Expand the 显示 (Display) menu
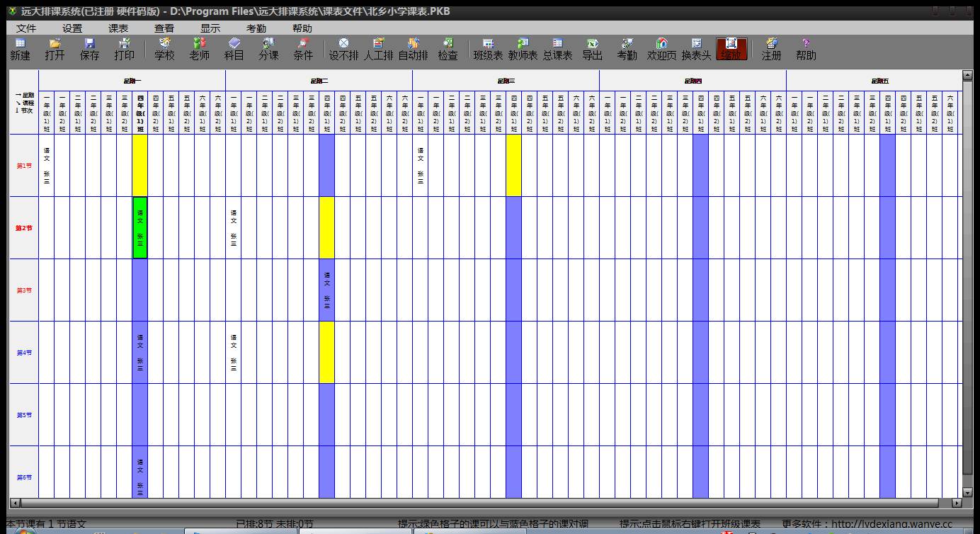980x534 pixels. (x=210, y=28)
